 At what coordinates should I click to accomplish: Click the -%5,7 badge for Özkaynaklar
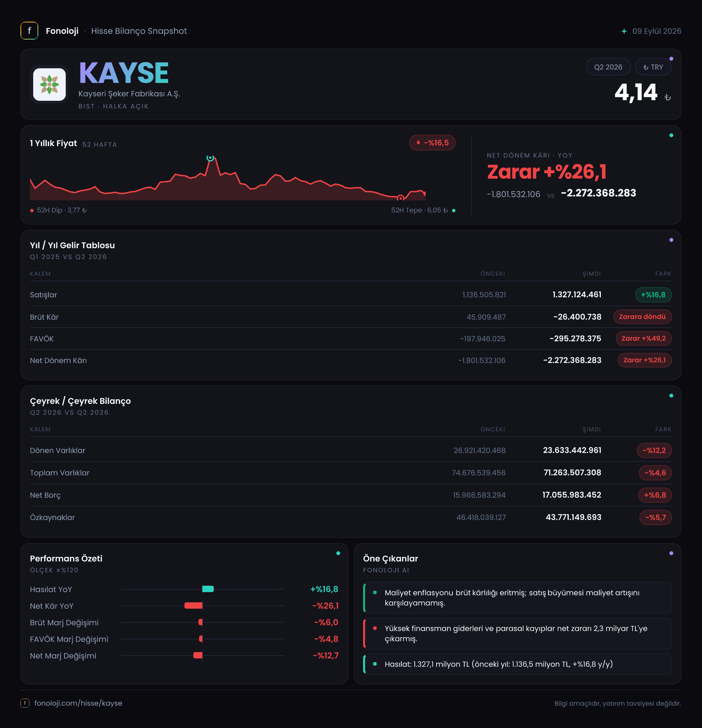[x=655, y=517]
